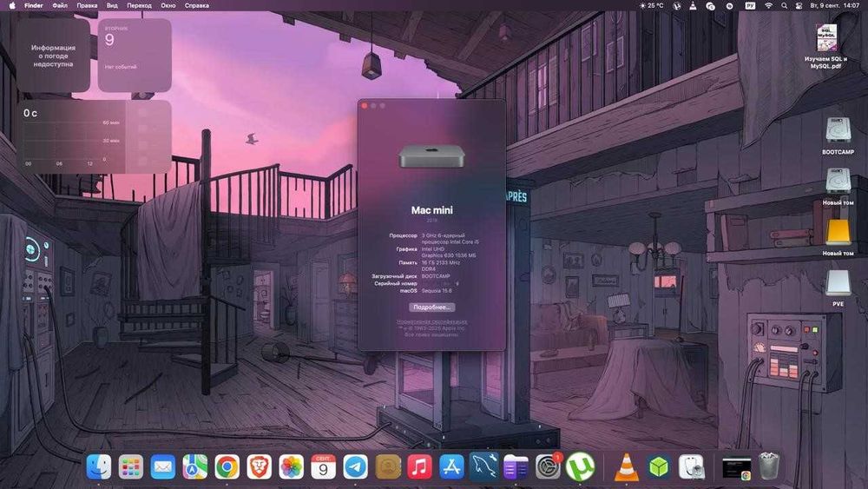868x489 pixels.
Task: Click the 16 ГБ 2133 MHz memory value
Action: 441,266
